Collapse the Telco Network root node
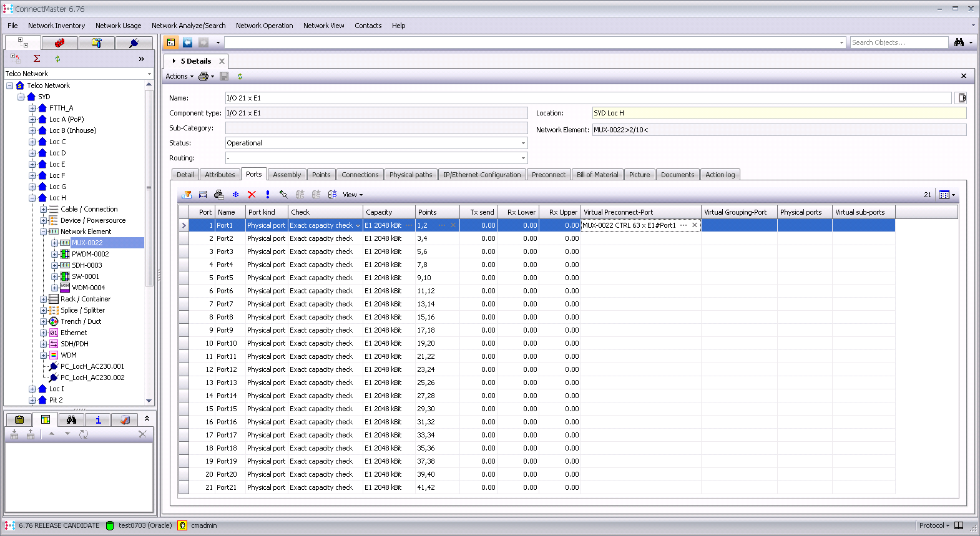 point(9,85)
